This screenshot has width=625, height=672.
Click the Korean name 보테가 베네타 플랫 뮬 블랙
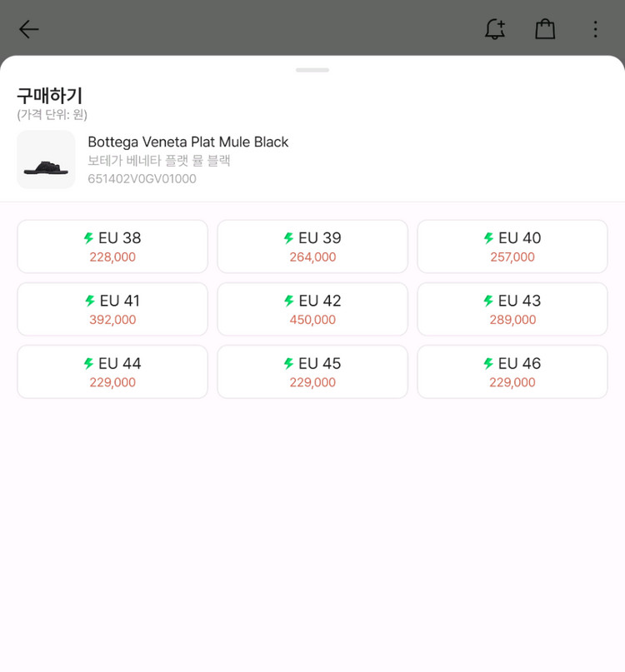[x=158, y=161]
